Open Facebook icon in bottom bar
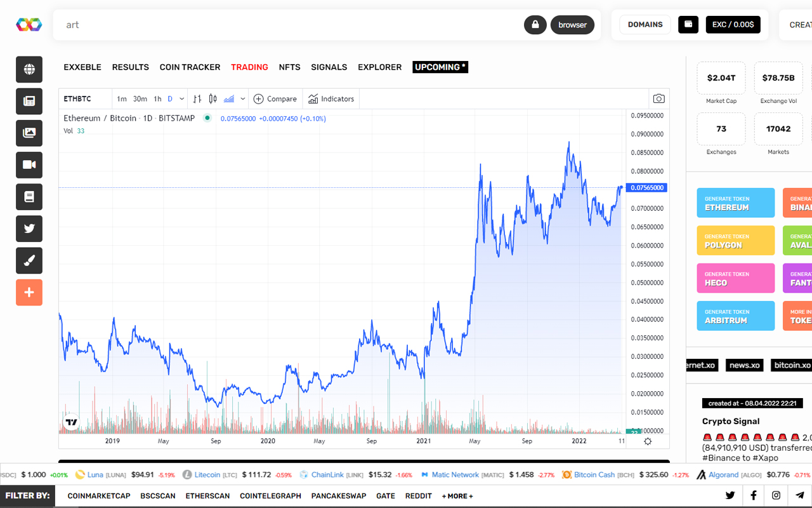The height and width of the screenshot is (508, 812). (754, 495)
